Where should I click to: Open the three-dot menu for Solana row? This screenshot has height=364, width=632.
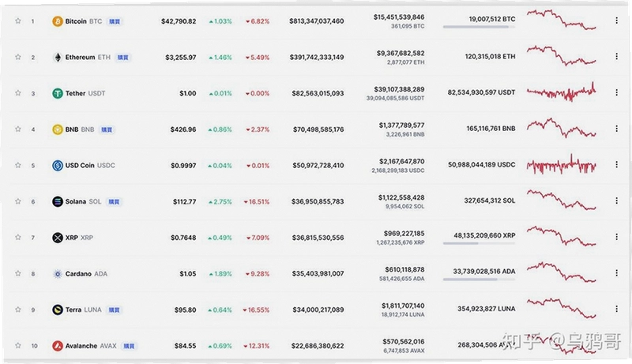point(616,201)
